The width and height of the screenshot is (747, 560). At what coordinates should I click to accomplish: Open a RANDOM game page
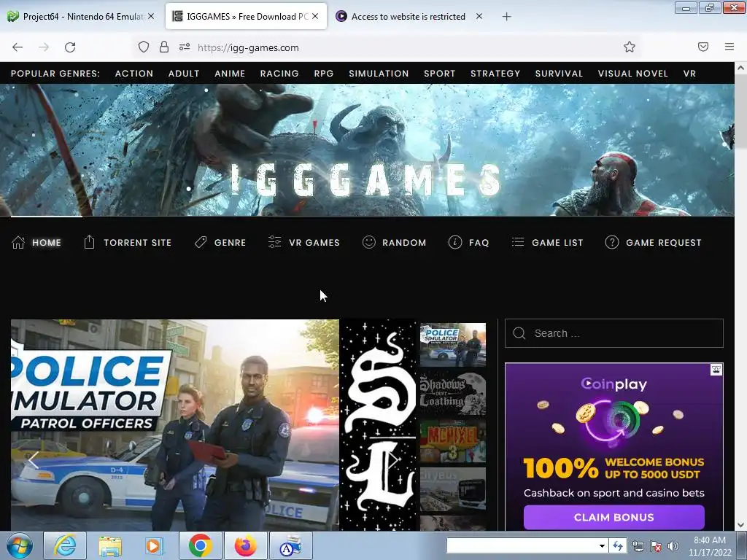pyautogui.click(x=395, y=242)
